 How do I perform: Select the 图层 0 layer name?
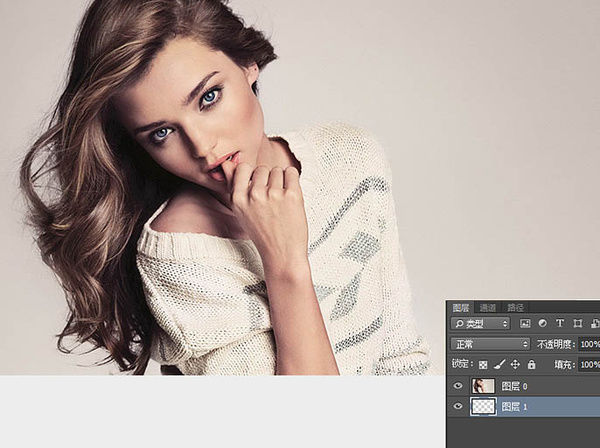point(514,386)
